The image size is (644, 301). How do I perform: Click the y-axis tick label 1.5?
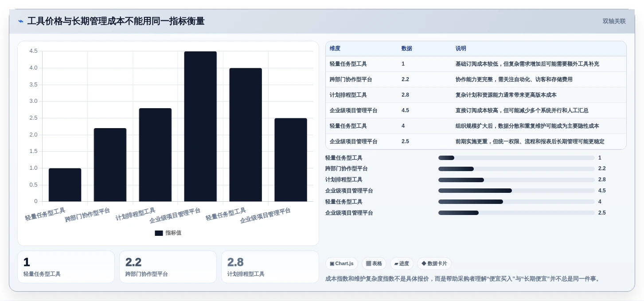(33, 151)
